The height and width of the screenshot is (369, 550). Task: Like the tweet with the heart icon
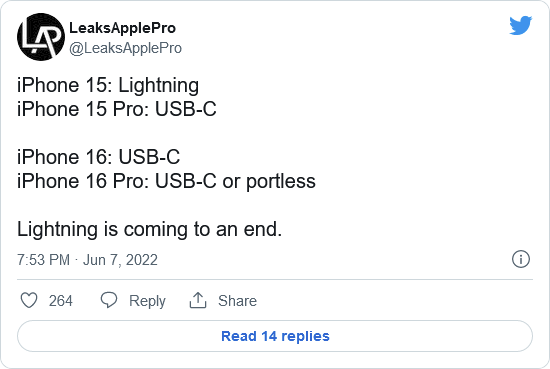pyautogui.click(x=29, y=301)
